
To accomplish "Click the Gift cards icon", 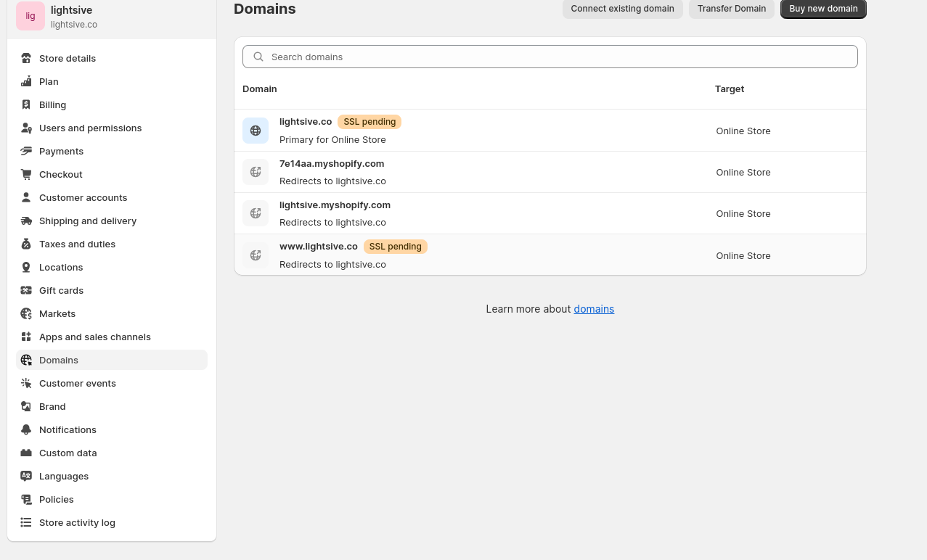I will (26, 290).
